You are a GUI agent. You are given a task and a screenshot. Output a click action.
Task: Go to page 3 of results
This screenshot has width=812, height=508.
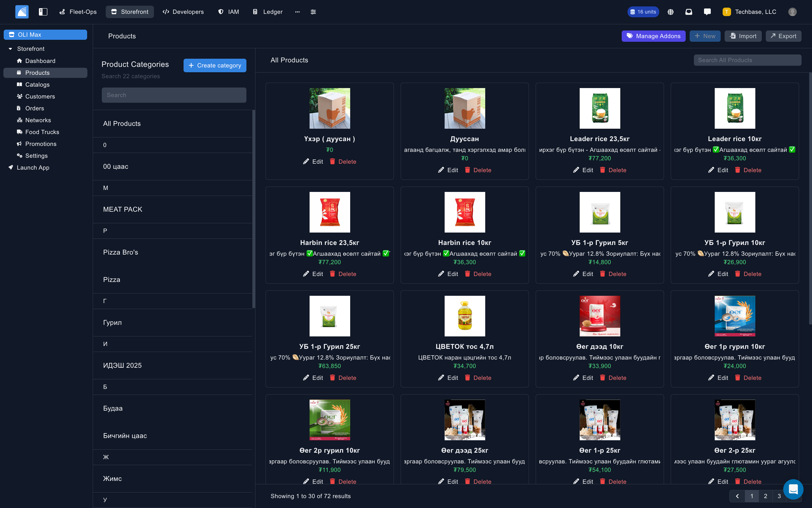coord(779,496)
